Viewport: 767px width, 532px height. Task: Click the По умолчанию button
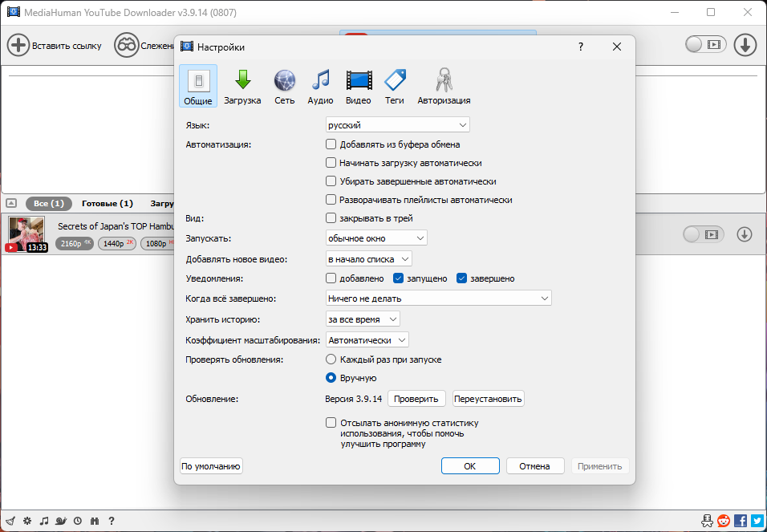coord(211,466)
